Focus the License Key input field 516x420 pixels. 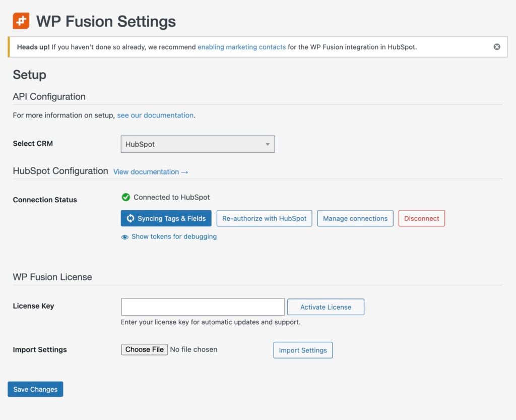coord(203,307)
